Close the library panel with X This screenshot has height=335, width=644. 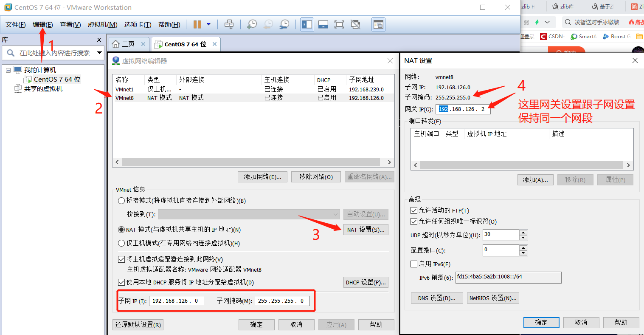pyautogui.click(x=99, y=40)
